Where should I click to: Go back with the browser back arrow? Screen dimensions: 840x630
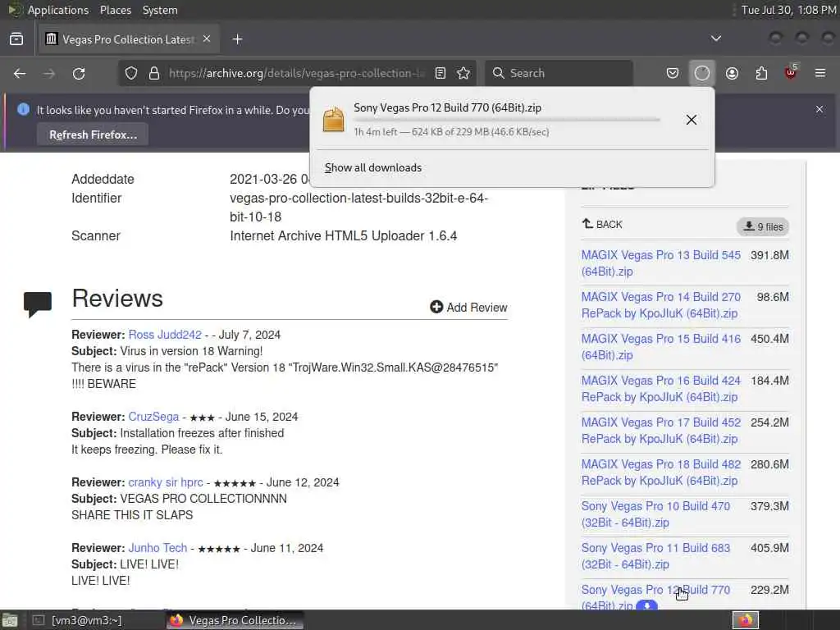tap(20, 73)
